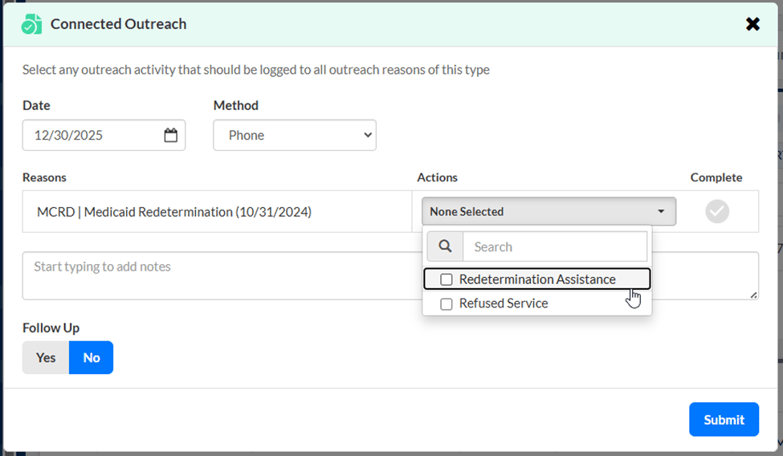Open the Method dropdown showing Phone
This screenshot has width=783, height=456.
294,135
